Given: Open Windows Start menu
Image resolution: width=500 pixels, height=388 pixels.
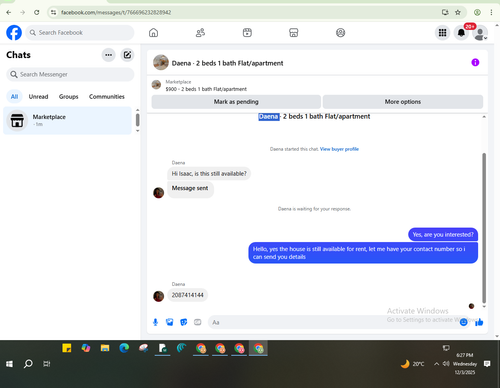Looking at the screenshot, I should pos(9,364).
